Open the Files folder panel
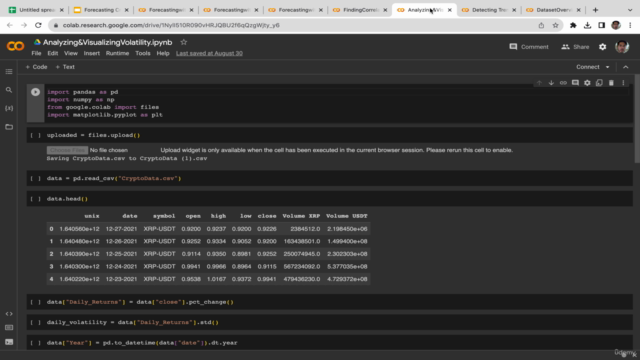640x360 pixels. (x=9, y=127)
